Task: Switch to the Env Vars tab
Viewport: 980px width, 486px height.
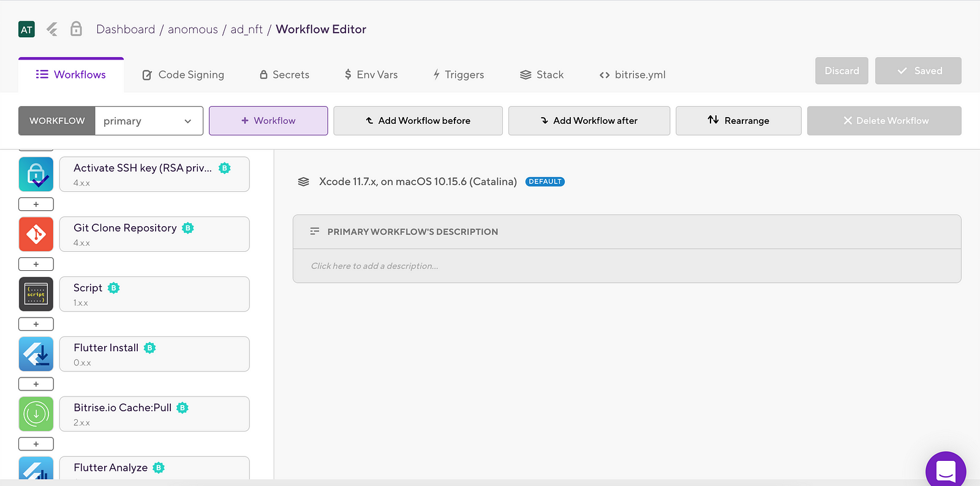Action: pyautogui.click(x=371, y=75)
